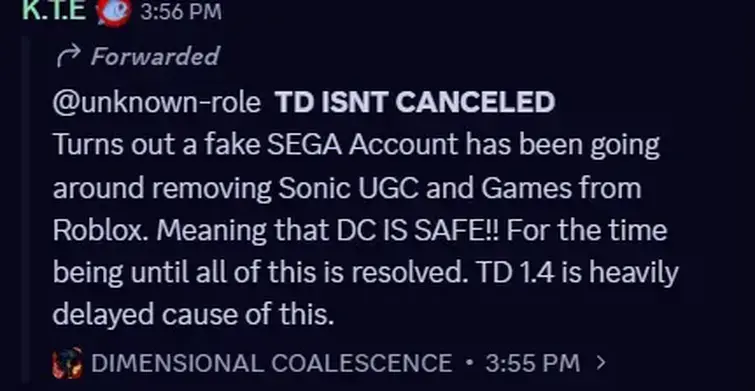Click the word Roblox in the message
The image size is (755, 391).
click(x=101, y=230)
